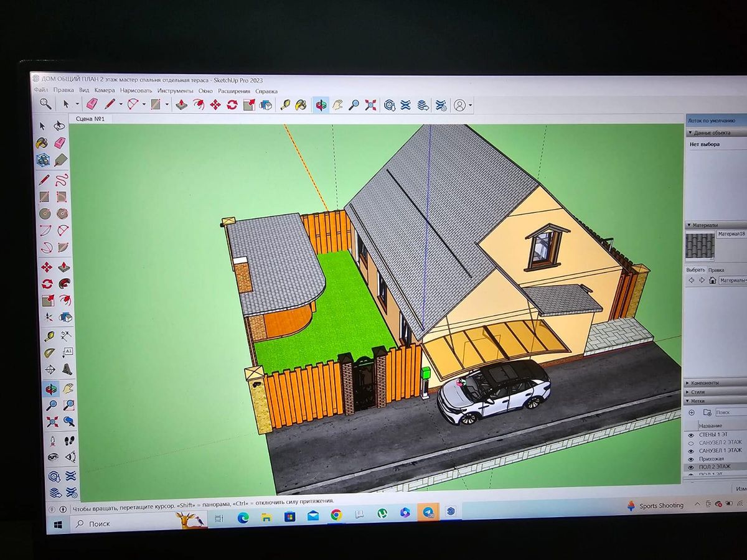Activate the Follow Me tool in left toolbar
747x560 pixels.
(64, 284)
